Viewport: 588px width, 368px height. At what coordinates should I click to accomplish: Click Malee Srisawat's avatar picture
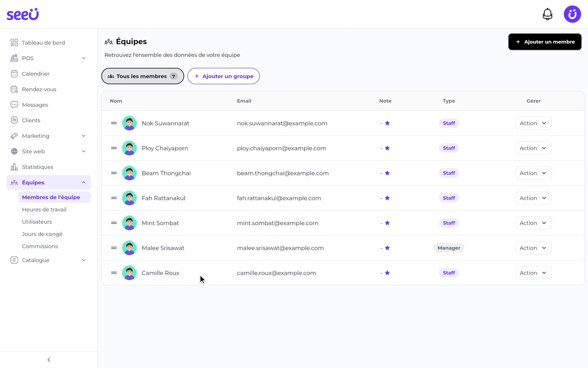pos(129,248)
